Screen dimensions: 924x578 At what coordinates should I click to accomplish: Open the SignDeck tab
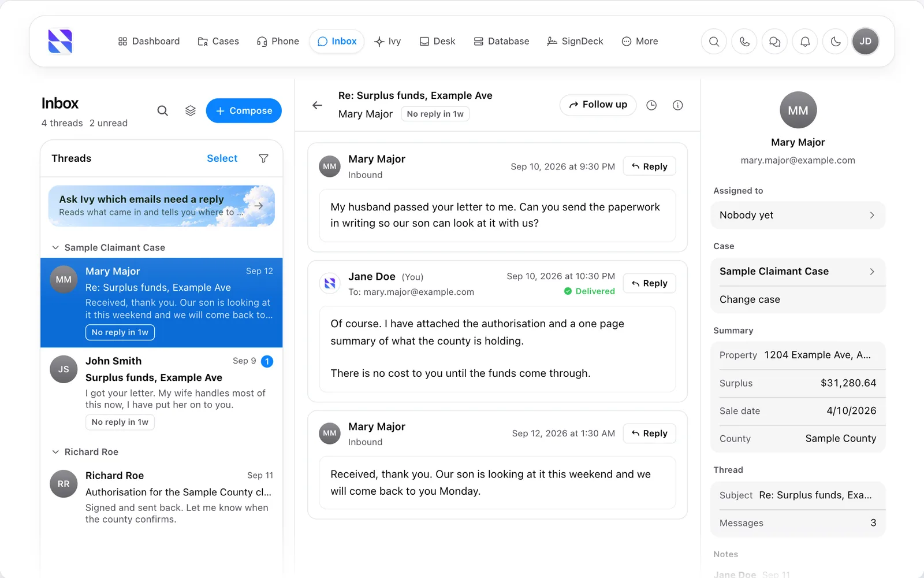click(575, 42)
